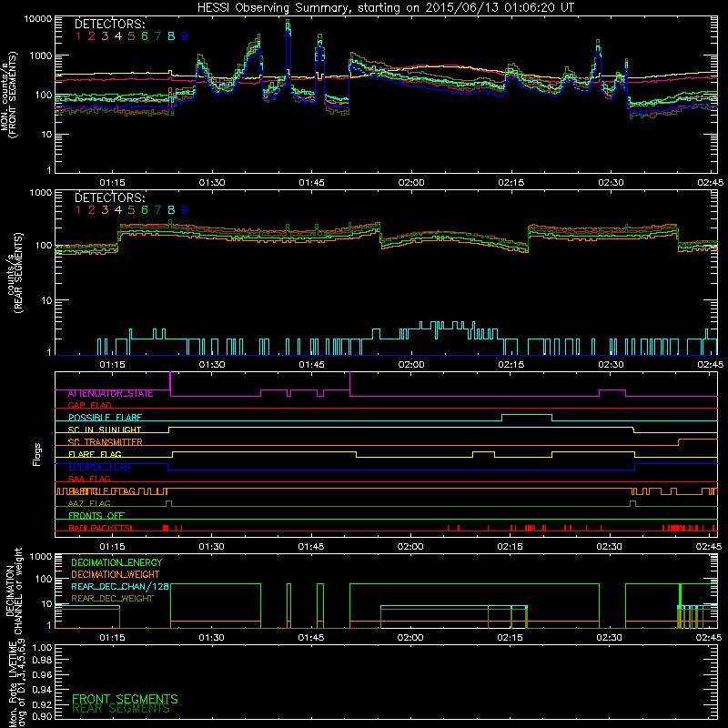Click the HESSI Observing Summary title text
Screen dimensions: 728x728
click(x=385, y=7)
